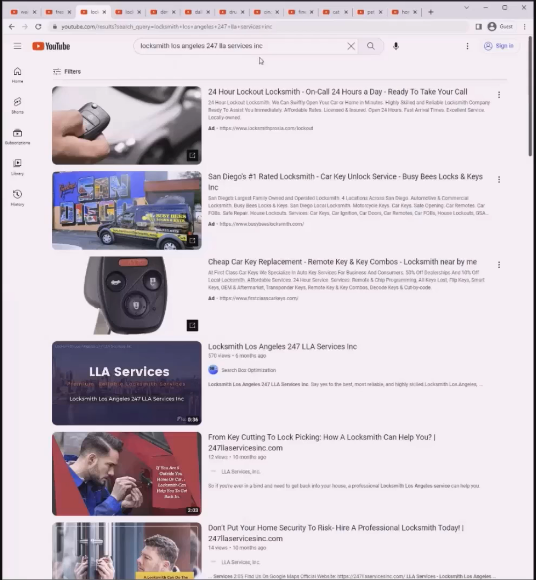Switch to the 'we' tab
536x580 pixels.
coord(23,12)
